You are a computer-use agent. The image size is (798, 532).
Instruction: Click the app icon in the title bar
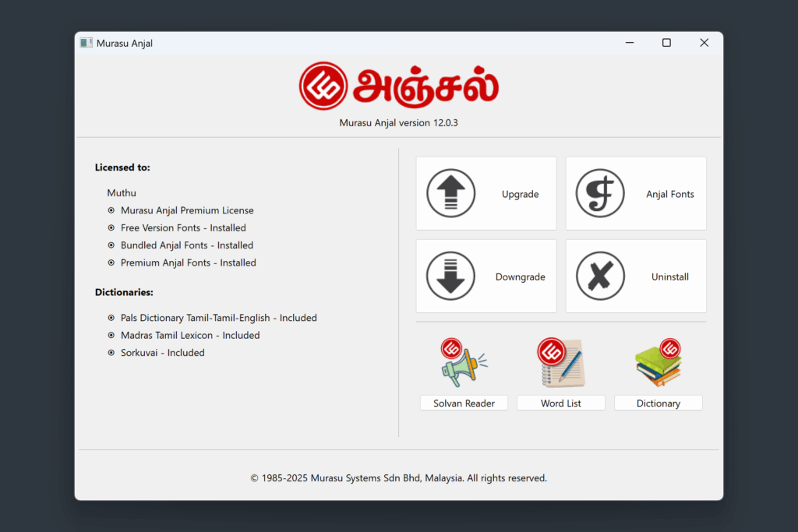[86, 43]
